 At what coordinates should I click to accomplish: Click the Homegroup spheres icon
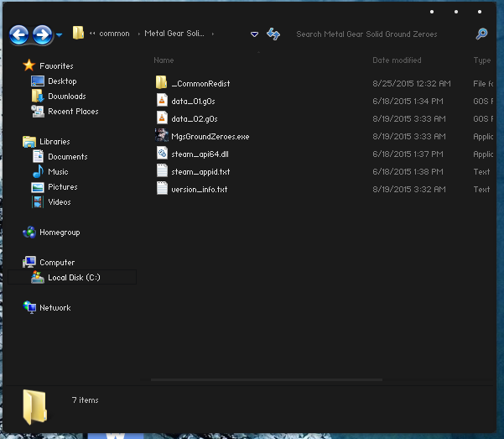29,232
